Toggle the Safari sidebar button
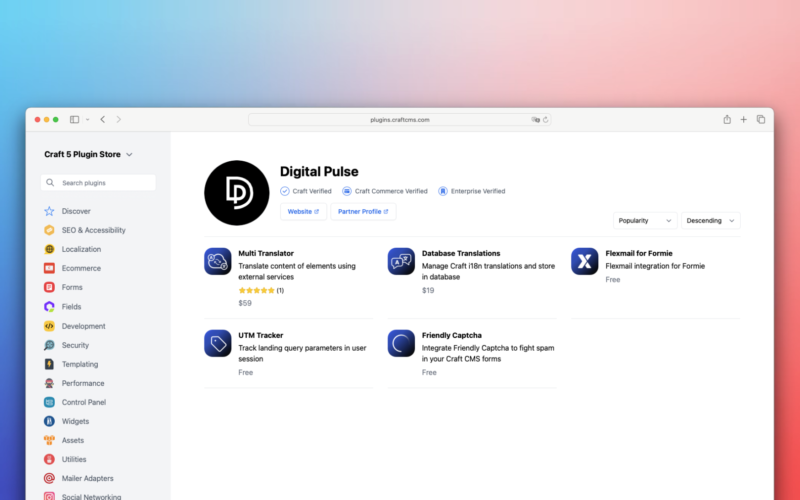800x500 pixels. pyautogui.click(x=74, y=119)
